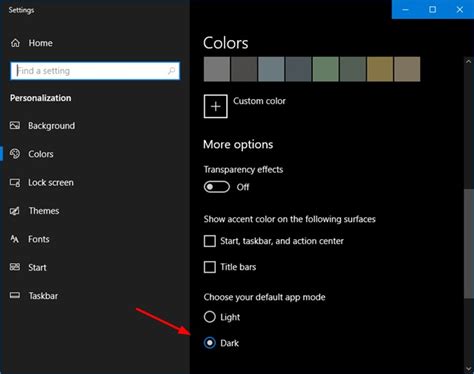Pick the fourth dark slate swatch
The height and width of the screenshot is (374, 474).
coord(298,69)
